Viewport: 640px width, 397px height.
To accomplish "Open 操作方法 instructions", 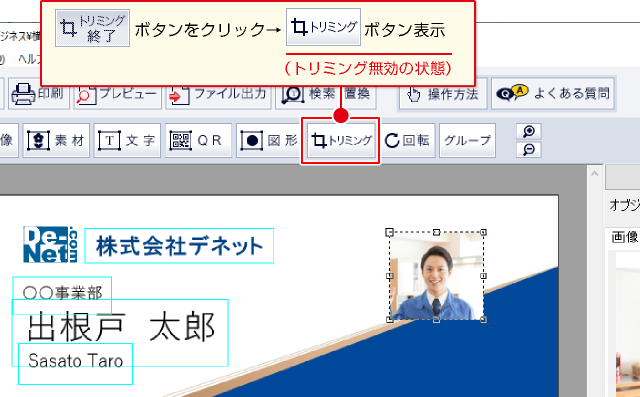I will pos(443,94).
